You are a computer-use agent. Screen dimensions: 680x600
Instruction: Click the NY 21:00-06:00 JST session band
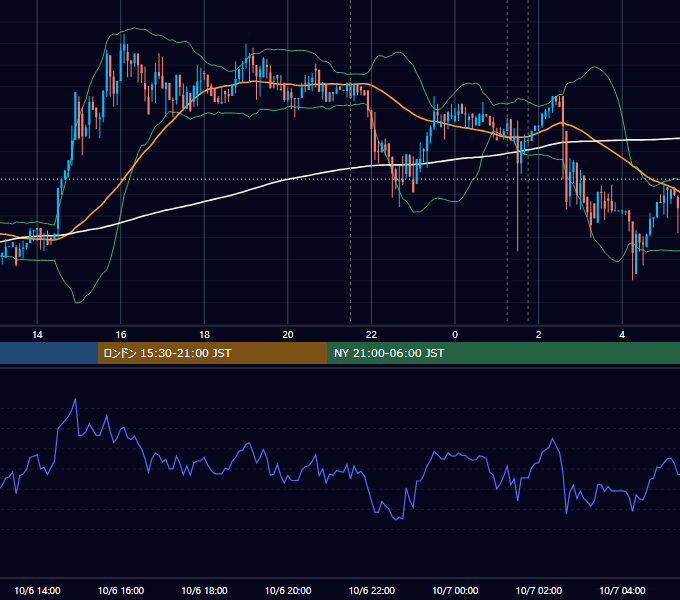pyautogui.click(x=503, y=353)
